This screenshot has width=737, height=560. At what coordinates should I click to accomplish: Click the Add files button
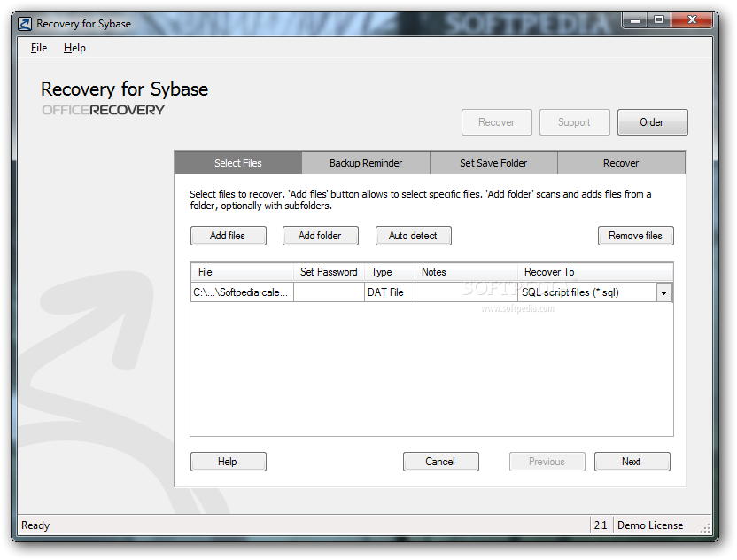(x=228, y=236)
